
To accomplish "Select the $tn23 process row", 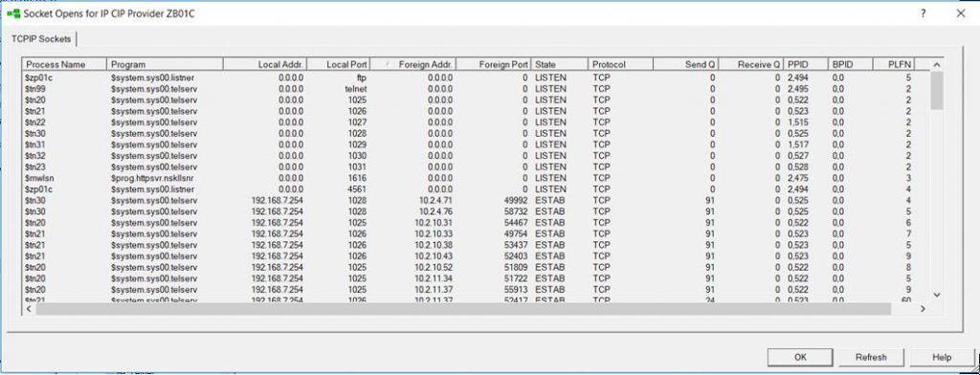I will point(475,166).
